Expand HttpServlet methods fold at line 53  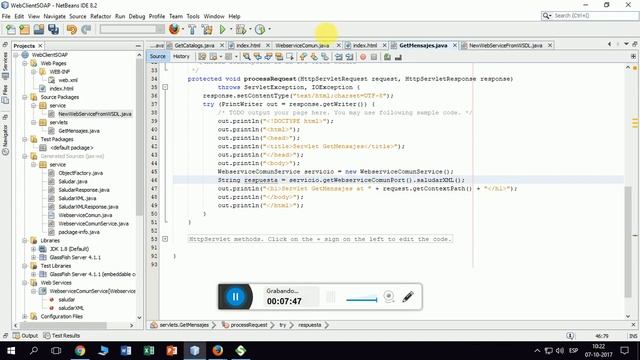pos(165,239)
